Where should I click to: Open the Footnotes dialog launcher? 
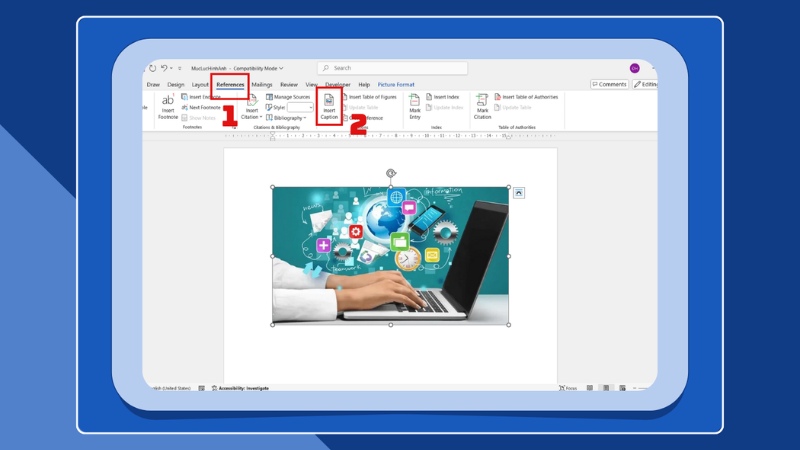point(234,128)
